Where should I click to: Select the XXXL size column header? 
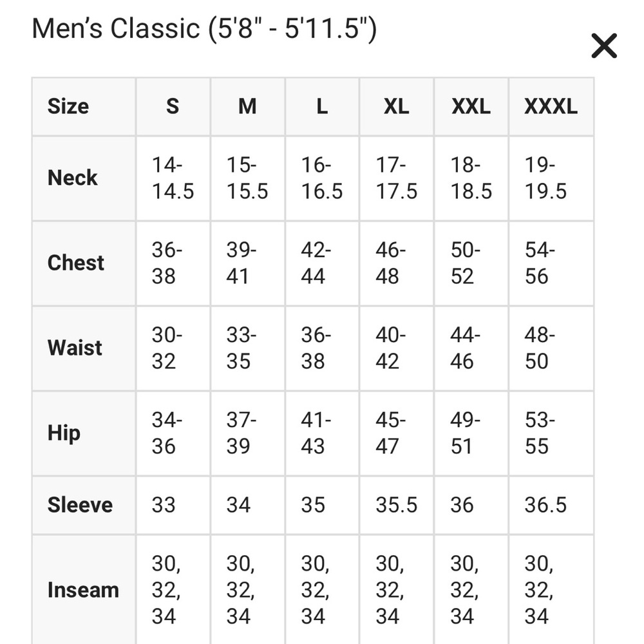[x=551, y=106]
